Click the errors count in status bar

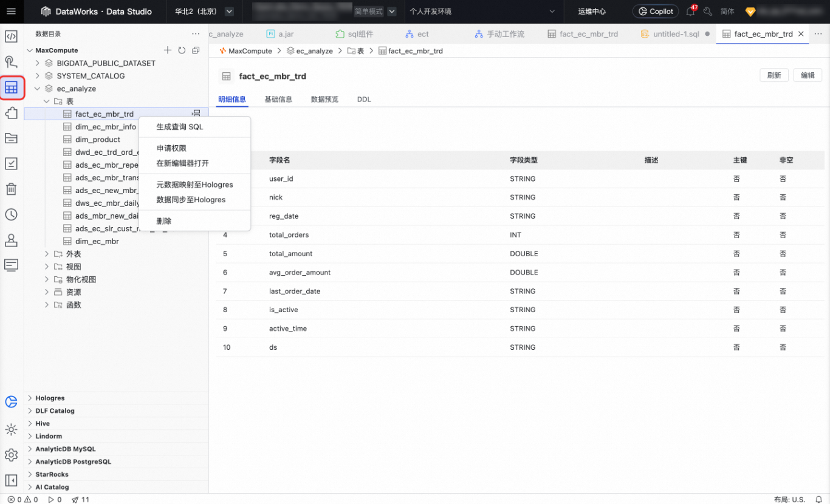pyautogui.click(x=15, y=500)
